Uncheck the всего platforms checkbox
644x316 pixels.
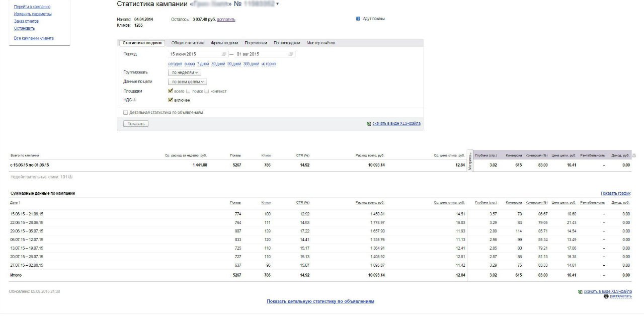tap(171, 91)
